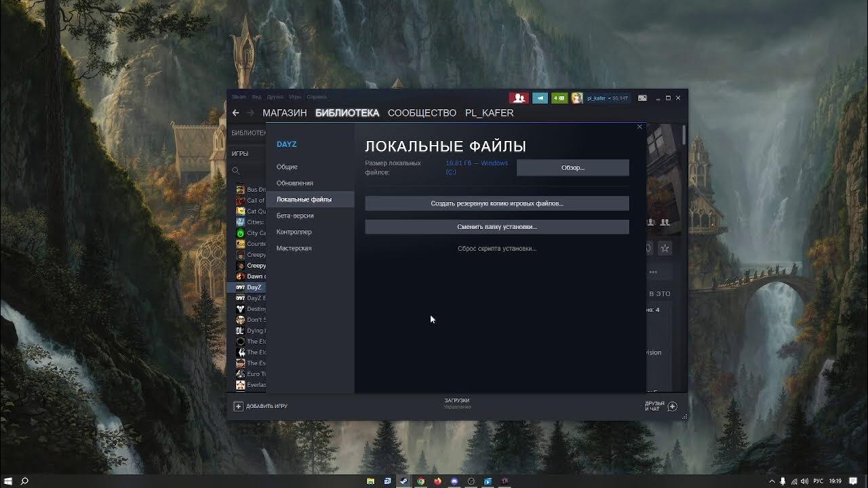Open the blue announcements icon
868x488 pixels.
[x=540, y=98]
